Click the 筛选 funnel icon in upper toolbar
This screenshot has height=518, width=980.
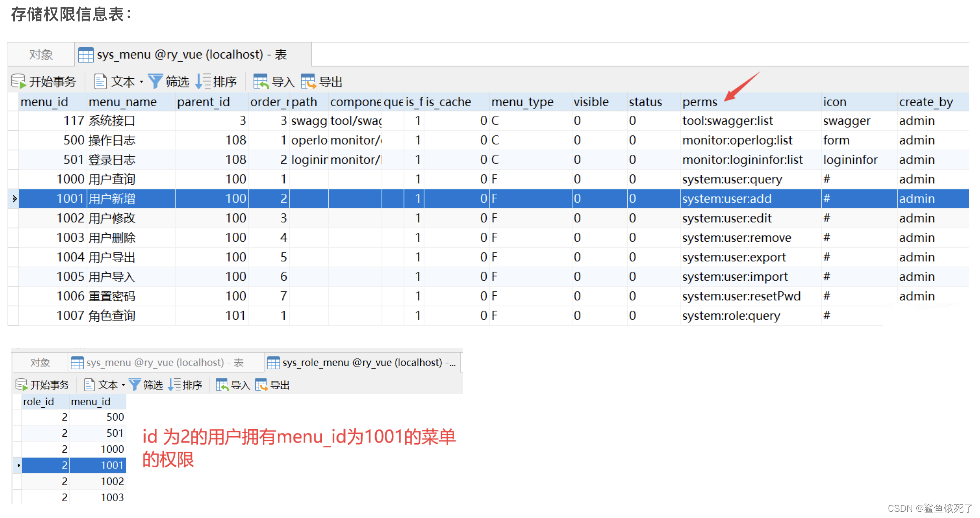[x=155, y=81]
